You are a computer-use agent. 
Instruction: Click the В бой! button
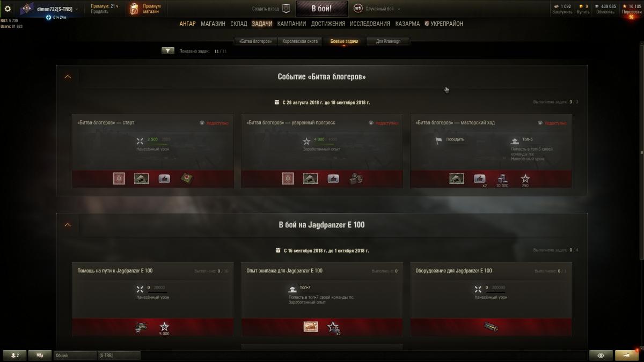(x=322, y=9)
